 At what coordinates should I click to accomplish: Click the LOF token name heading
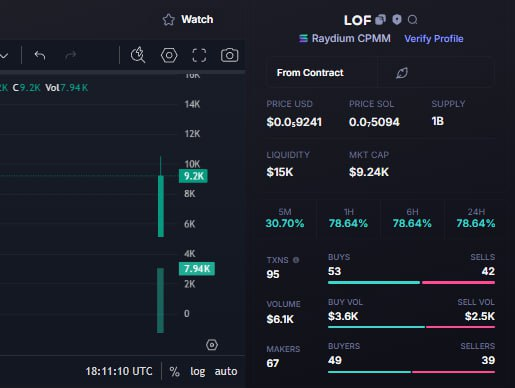coord(357,20)
